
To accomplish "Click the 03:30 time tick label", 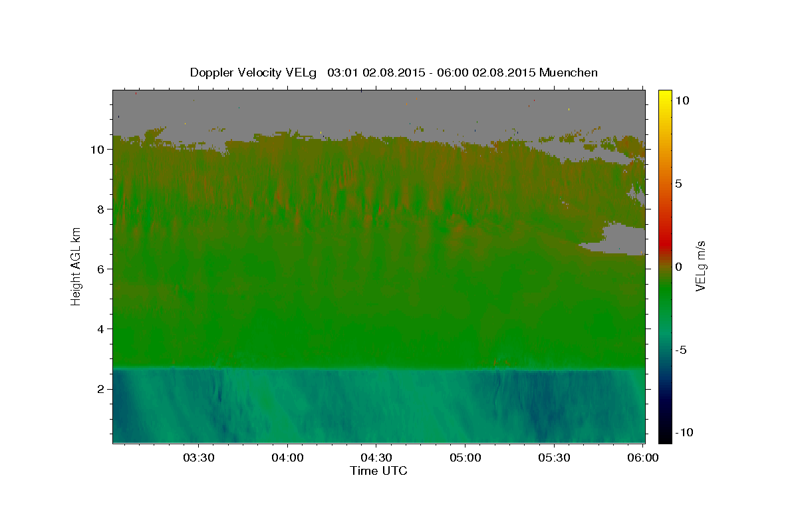I will [199, 458].
